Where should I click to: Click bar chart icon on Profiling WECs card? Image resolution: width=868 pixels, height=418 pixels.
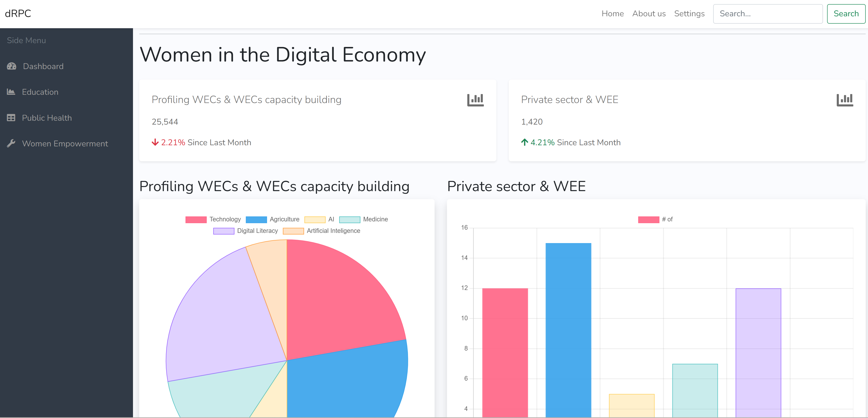point(475,100)
